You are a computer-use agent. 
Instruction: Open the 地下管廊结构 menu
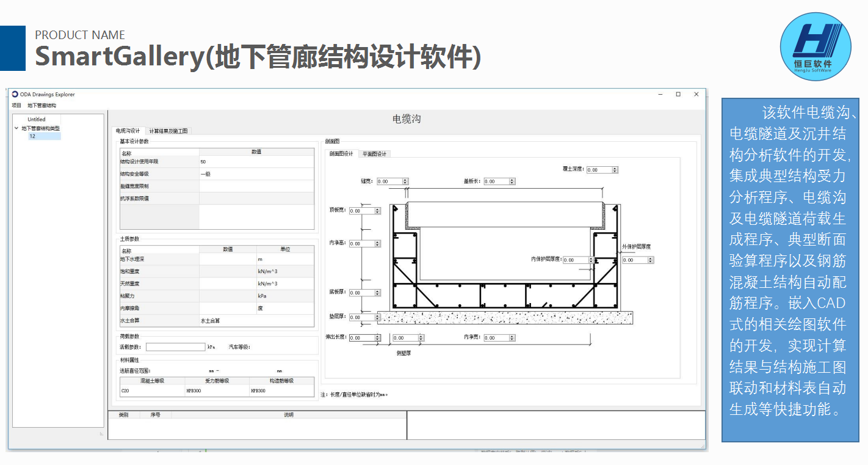[42, 105]
